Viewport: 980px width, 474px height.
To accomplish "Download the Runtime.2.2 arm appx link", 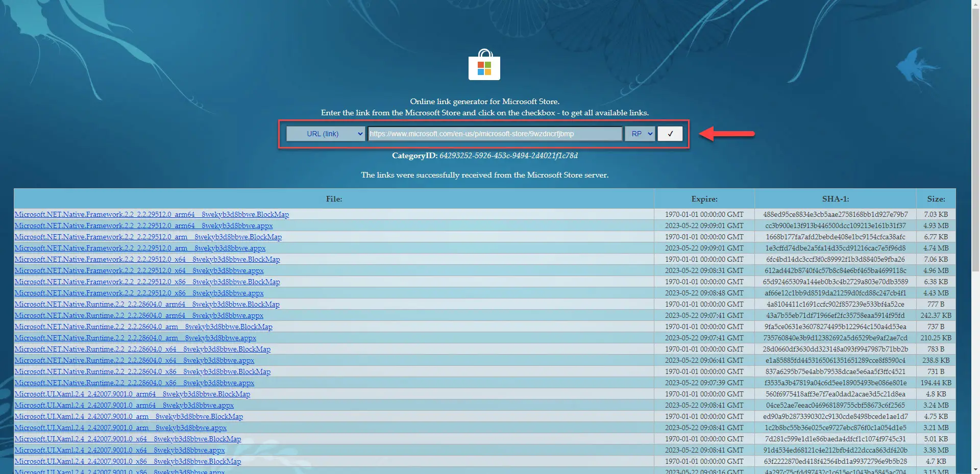I will click(135, 338).
